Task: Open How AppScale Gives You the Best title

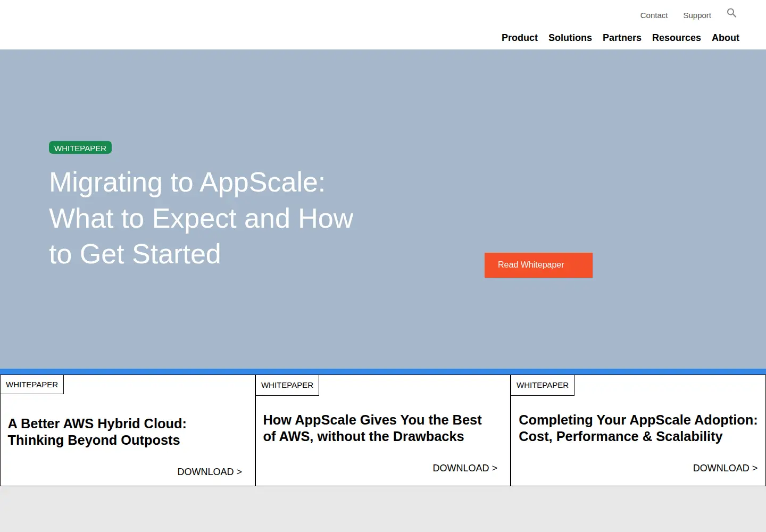Action: [372, 428]
